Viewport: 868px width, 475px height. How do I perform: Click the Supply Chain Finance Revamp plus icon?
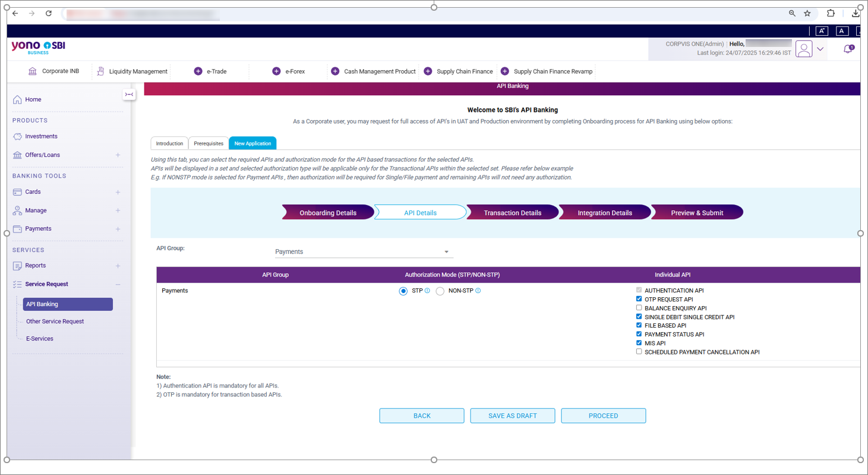click(x=505, y=71)
